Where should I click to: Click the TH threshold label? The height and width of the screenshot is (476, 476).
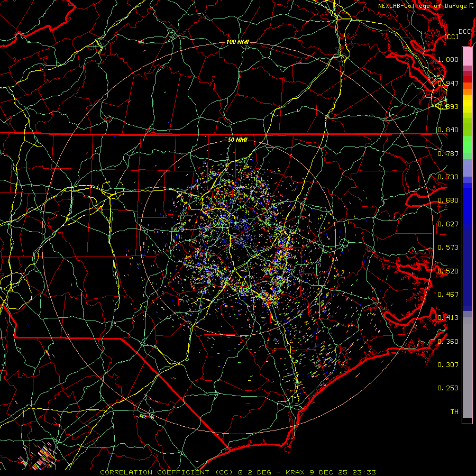coord(454,412)
